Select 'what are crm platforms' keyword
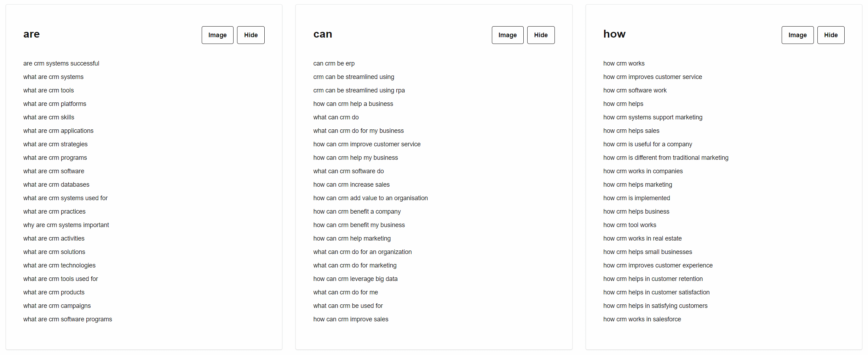 [x=55, y=104]
